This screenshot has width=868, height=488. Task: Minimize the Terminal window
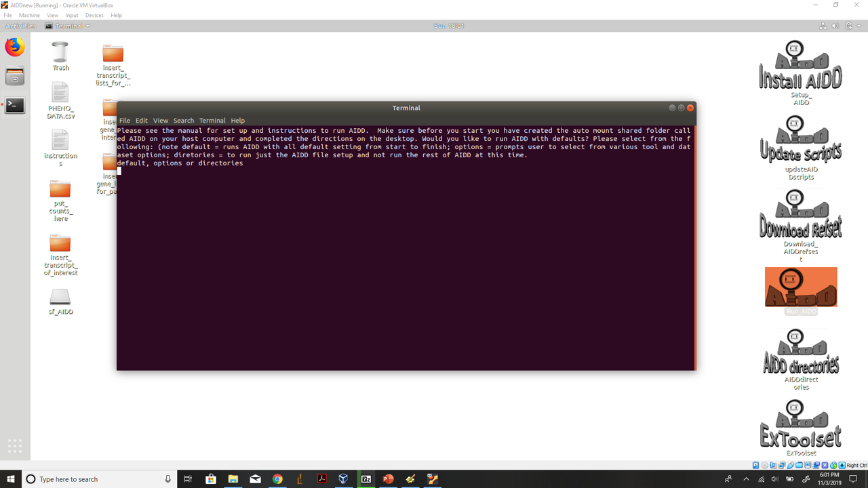tap(672, 108)
